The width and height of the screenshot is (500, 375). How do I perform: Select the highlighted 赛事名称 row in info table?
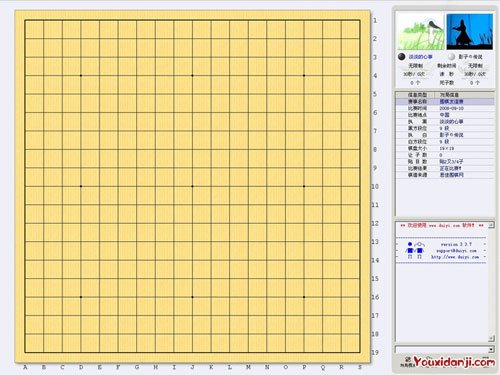445,102
